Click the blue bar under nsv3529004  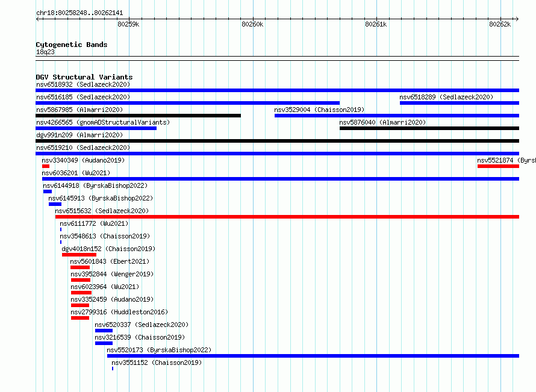click(397, 116)
